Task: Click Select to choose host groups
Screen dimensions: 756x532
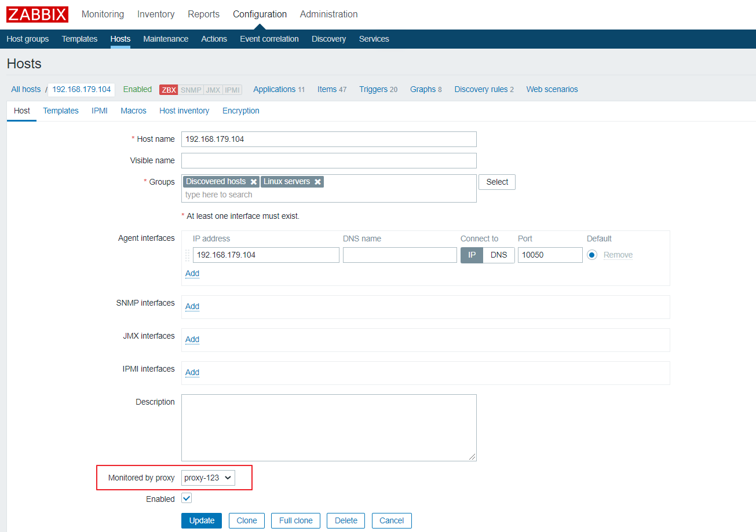Action: [x=496, y=181]
